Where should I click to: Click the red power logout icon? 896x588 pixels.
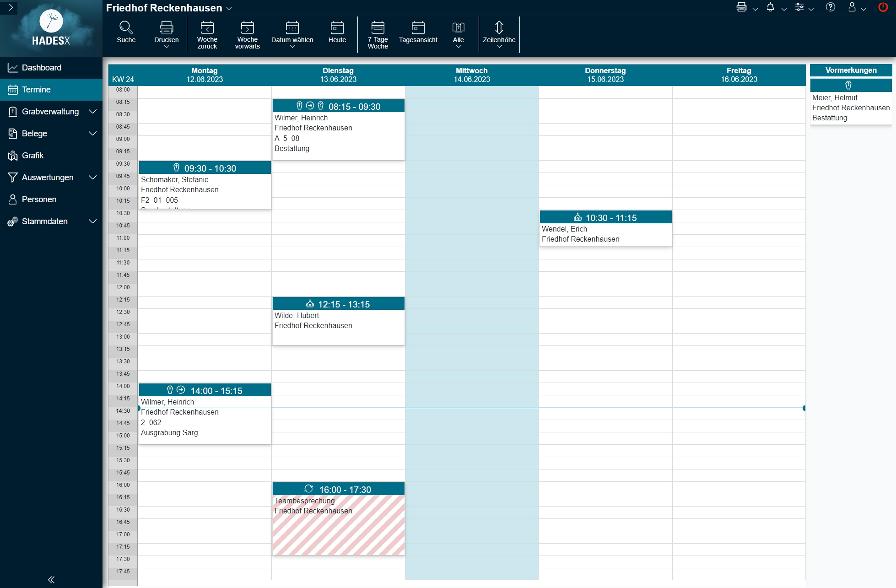click(883, 7)
